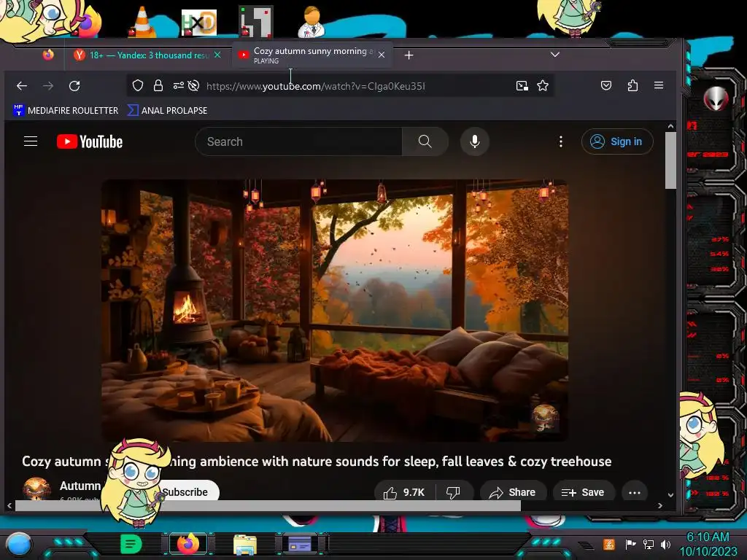Open Firefox from the taskbar
The image size is (747, 560).
tap(188, 544)
